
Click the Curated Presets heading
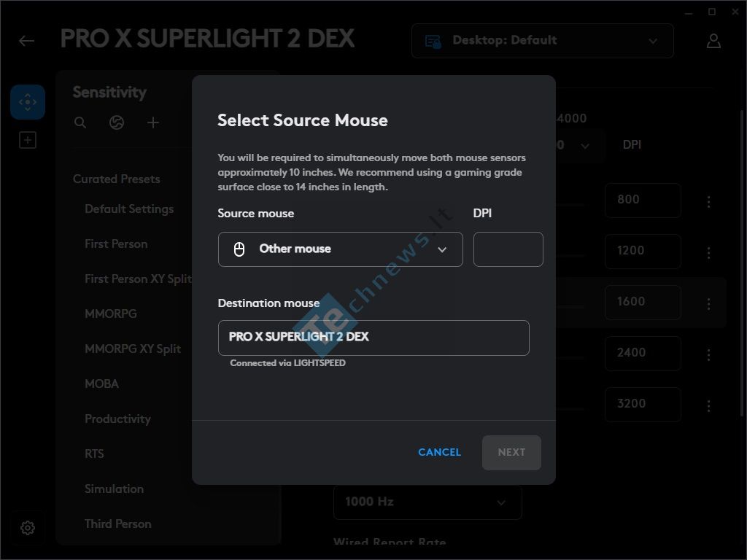tap(117, 179)
